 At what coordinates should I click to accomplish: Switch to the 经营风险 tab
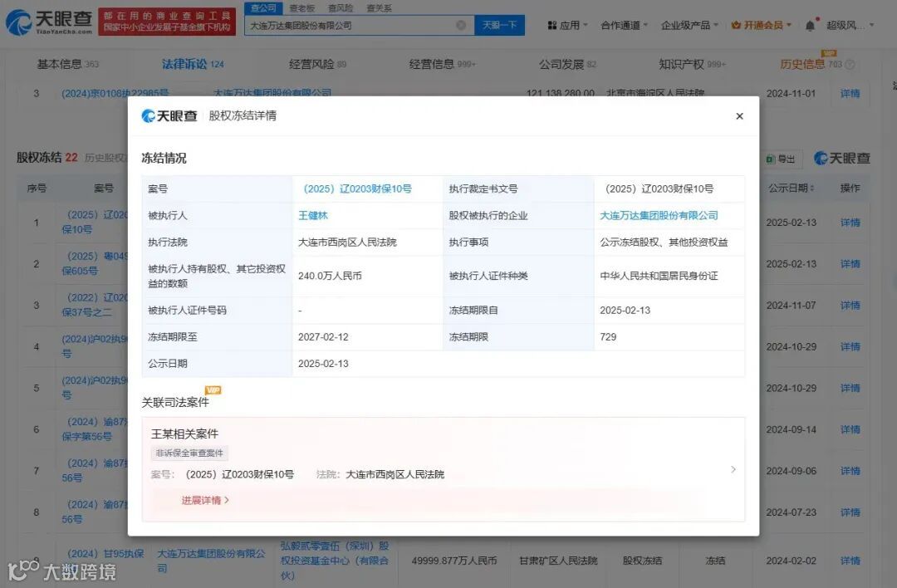tap(317, 64)
